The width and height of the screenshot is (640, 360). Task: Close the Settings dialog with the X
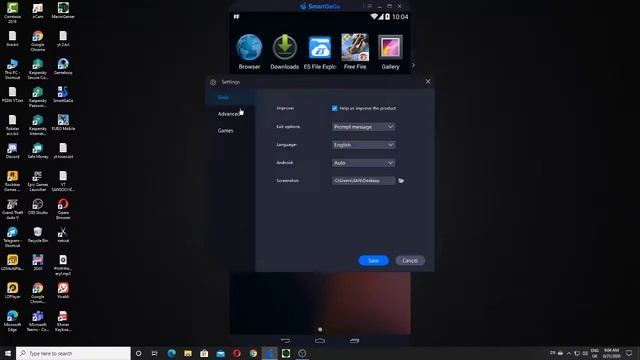click(x=428, y=82)
